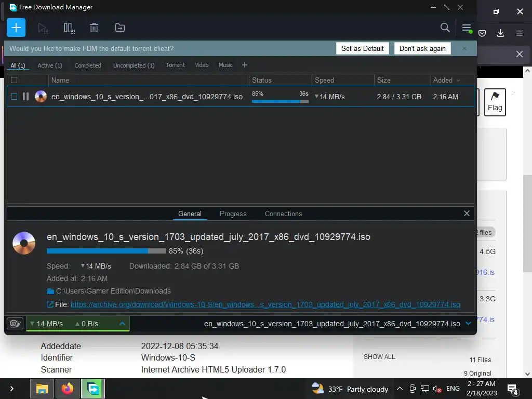
Task: Open the Uncompleted (1) filter tab
Action: click(x=134, y=65)
